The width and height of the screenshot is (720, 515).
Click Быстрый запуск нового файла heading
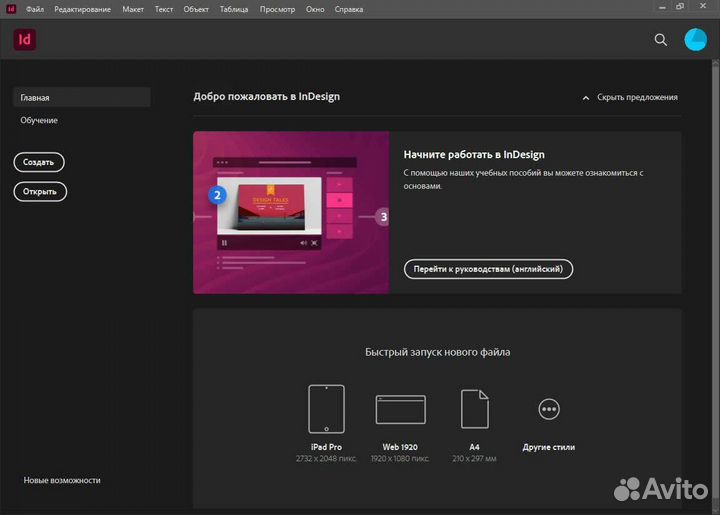pos(438,352)
